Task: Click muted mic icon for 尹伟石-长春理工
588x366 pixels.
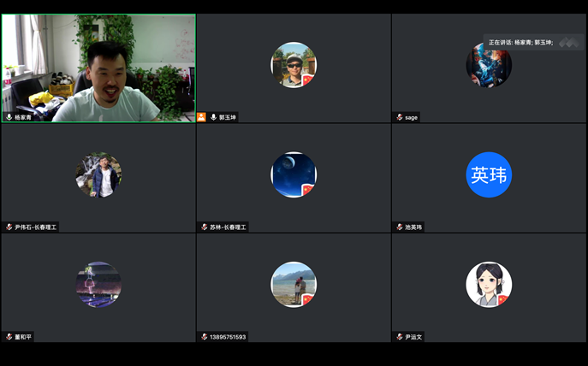Action: pyautogui.click(x=9, y=227)
